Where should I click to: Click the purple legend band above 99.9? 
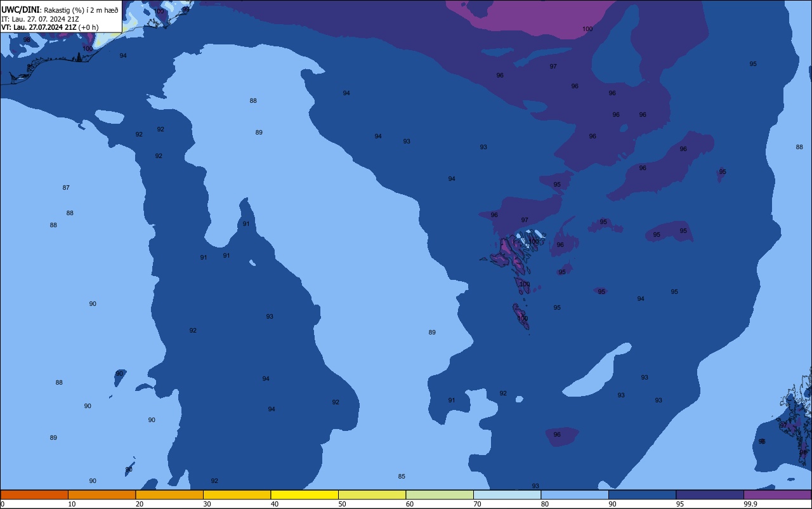pos(778,494)
